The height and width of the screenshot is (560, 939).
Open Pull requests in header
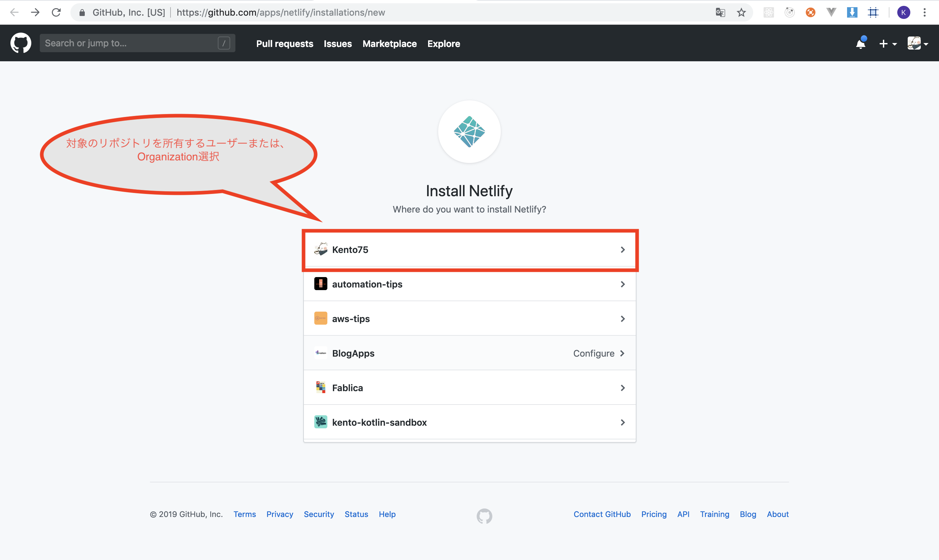point(285,44)
